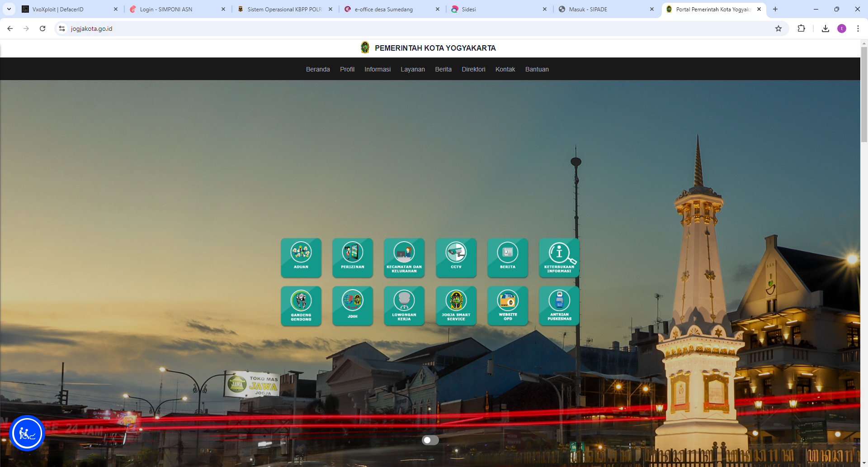Screen dimensions: 868x467
Task: Open the Kontak menu item
Action: click(x=505, y=69)
